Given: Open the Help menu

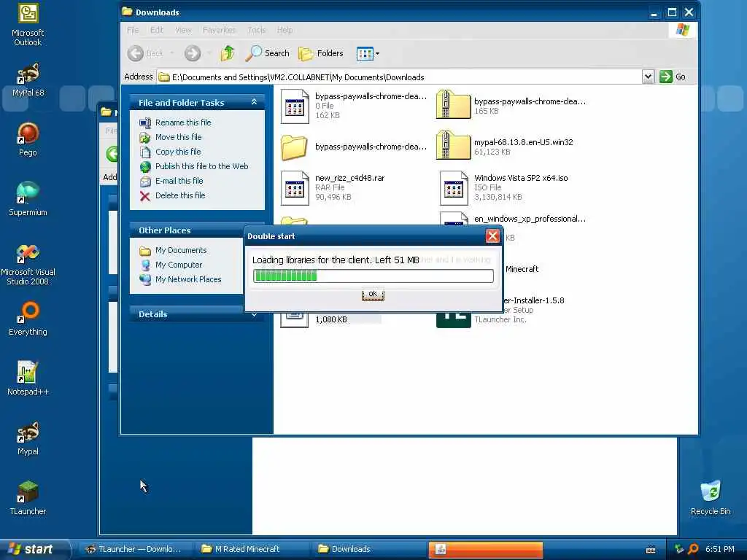Looking at the screenshot, I should point(285,30).
